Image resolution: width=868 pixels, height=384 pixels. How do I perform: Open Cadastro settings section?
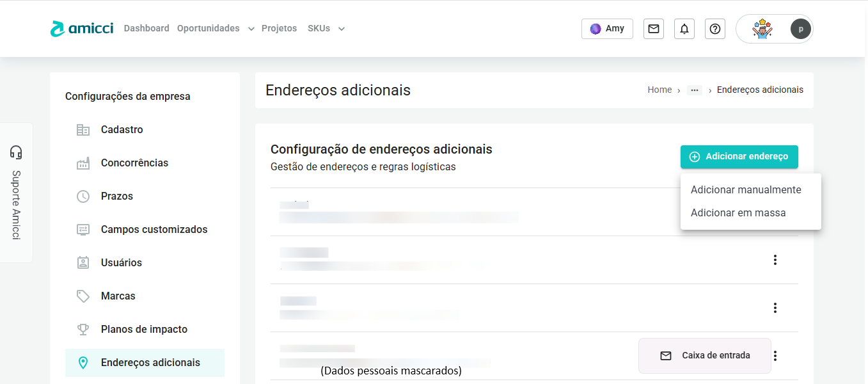(x=122, y=130)
